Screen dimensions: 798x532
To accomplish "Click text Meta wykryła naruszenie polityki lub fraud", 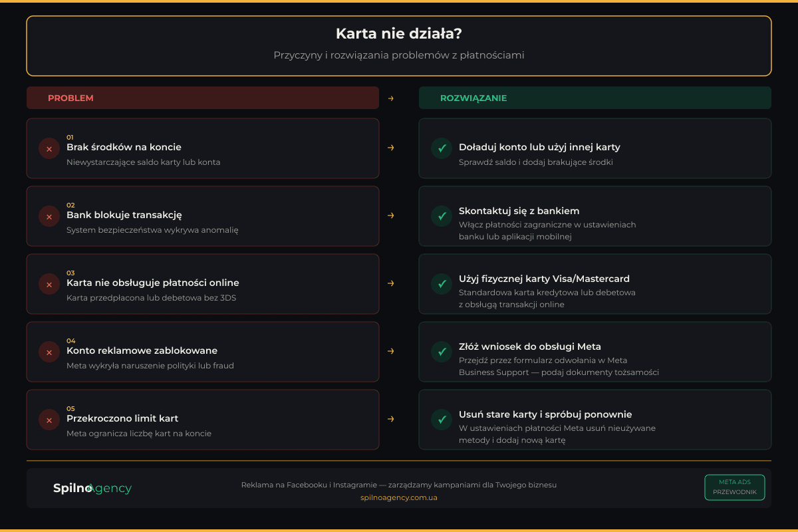I will tap(150, 366).
